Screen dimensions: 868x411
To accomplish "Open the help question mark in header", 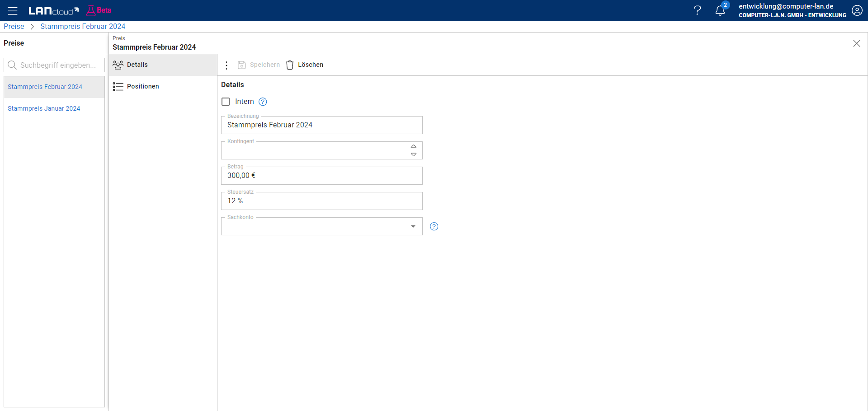I will 698,10.
